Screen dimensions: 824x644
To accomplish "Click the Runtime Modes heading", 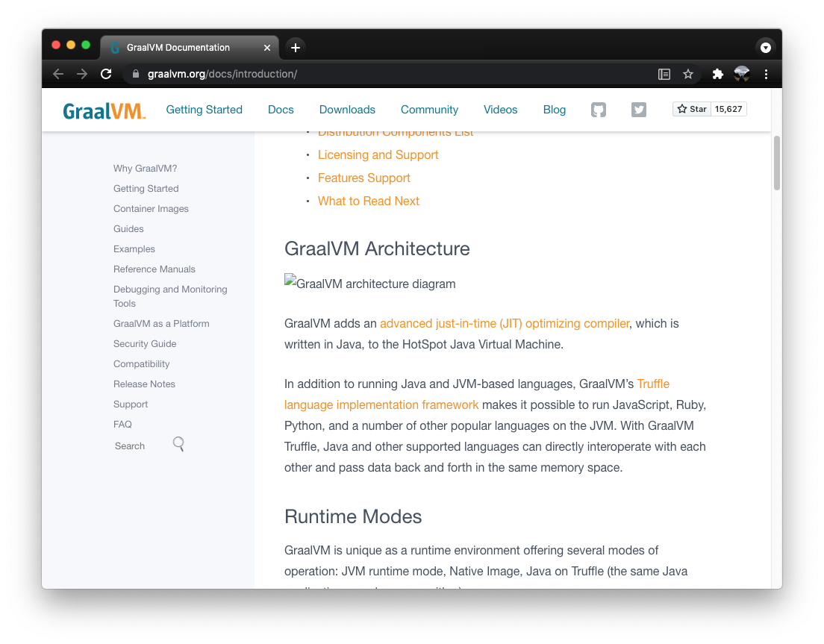I will (352, 517).
